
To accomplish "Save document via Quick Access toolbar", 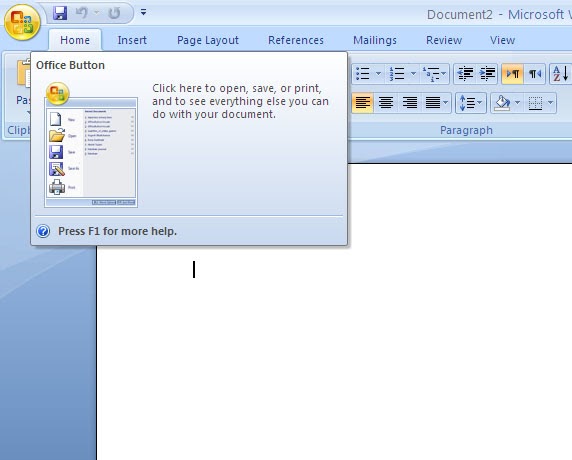I will tap(60, 13).
